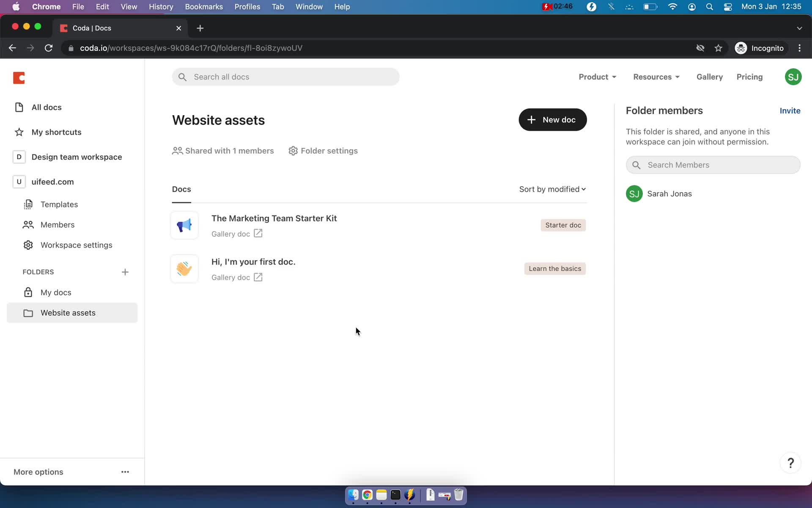
Task: Click the external link icon on second doc
Action: click(258, 276)
